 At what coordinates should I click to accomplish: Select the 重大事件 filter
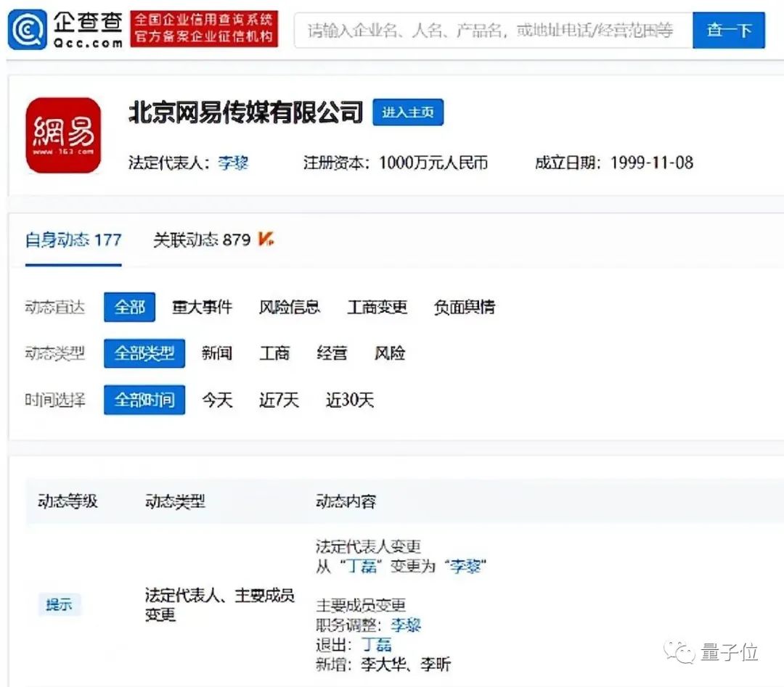tap(203, 307)
